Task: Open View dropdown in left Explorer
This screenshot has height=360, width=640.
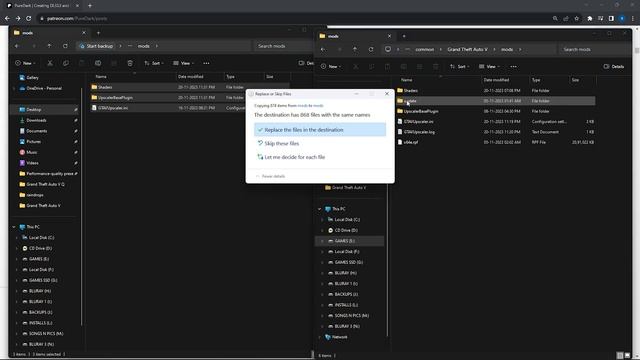Action: click(x=183, y=63)
